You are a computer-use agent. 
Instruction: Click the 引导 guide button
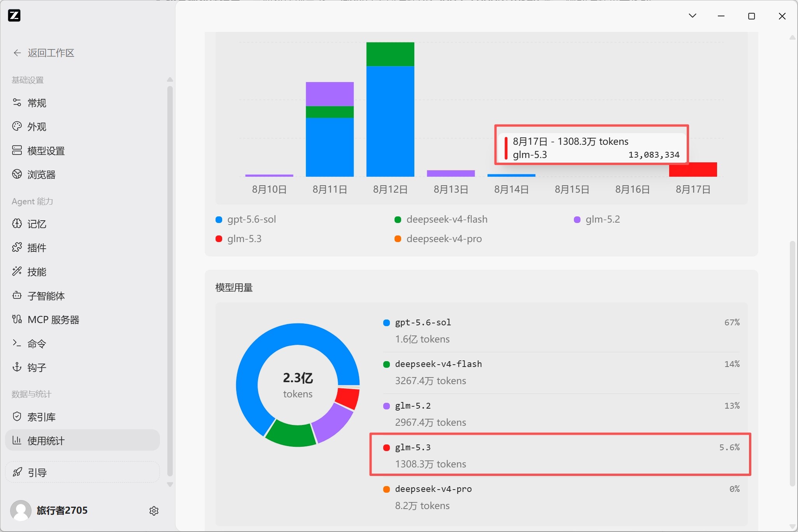[82, 472]
